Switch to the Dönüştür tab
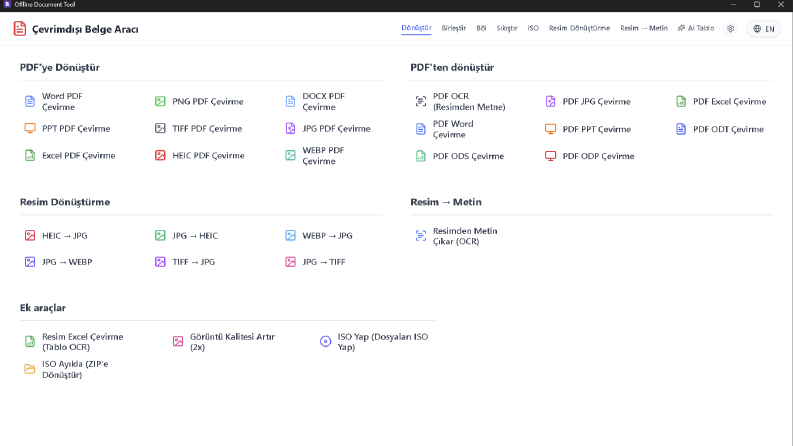793x446 pixels. point(416,28)
